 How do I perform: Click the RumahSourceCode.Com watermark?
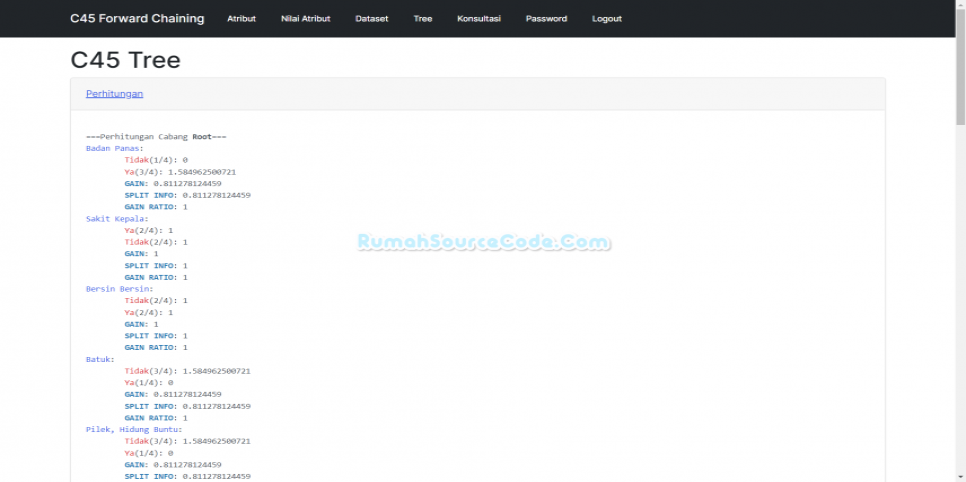483,242
